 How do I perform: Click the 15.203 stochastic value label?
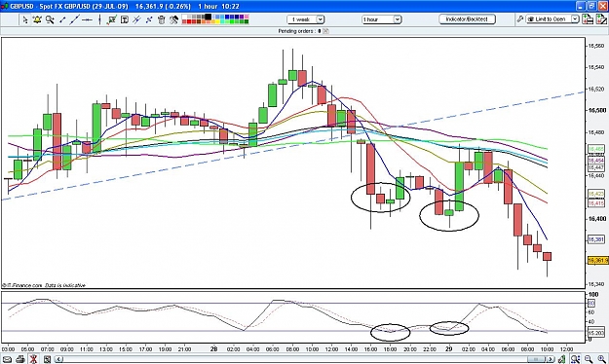pyautogui.click(x=596, y=333)
